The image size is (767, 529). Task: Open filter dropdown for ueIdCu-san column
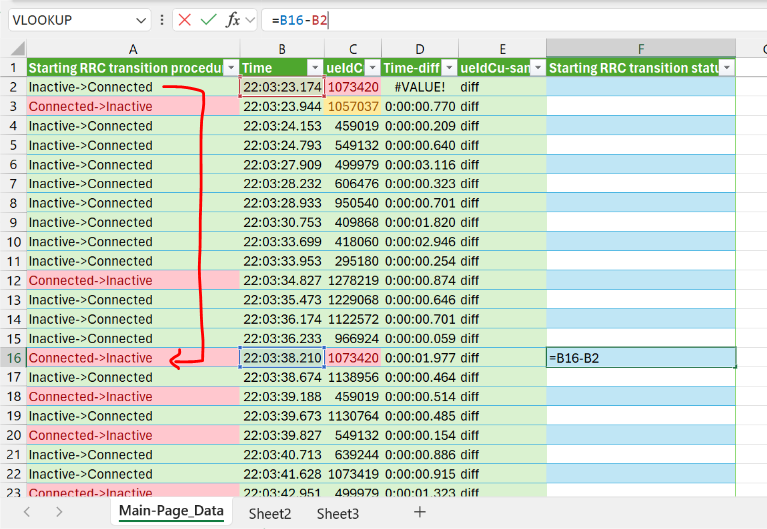538,68
